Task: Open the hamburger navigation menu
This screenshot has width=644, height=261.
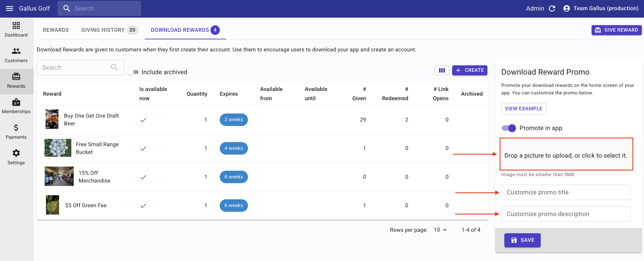Action: (9, 9)
